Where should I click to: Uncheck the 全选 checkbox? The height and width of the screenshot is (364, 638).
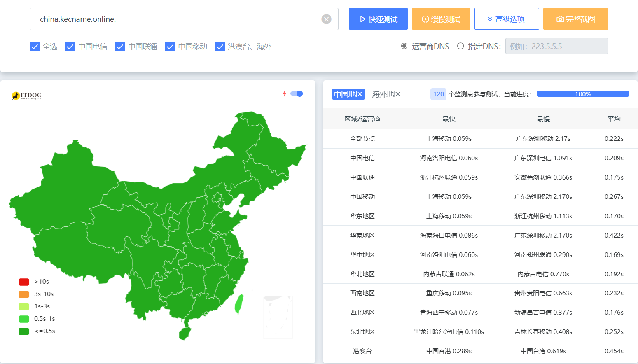click(35, 47)
